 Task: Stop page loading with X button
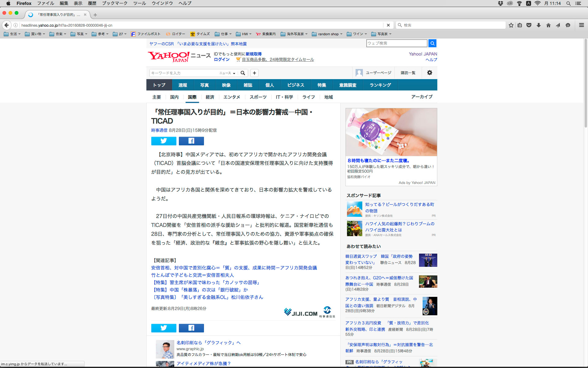(388, 25)
